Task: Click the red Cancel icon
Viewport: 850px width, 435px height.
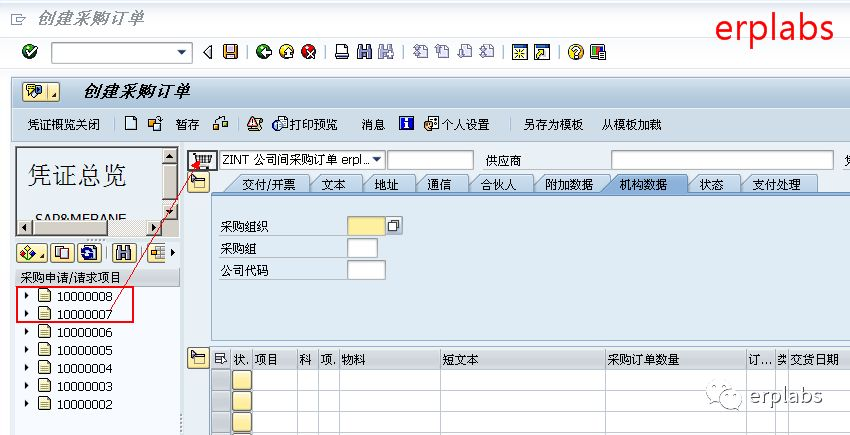Action: point(308,52)
